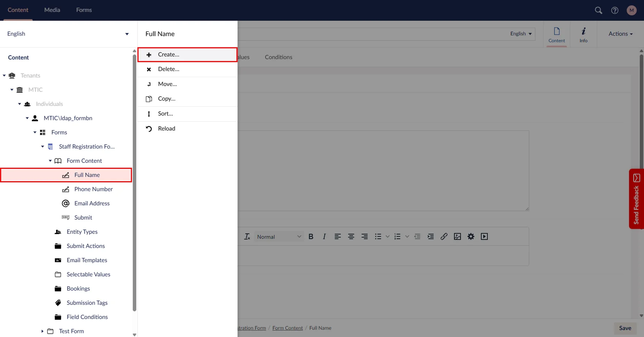Select Delete... in the context menu
Image resolution: width=644 pixels, height=337 pixels.
pyautogui.click(x=168, y=69)
